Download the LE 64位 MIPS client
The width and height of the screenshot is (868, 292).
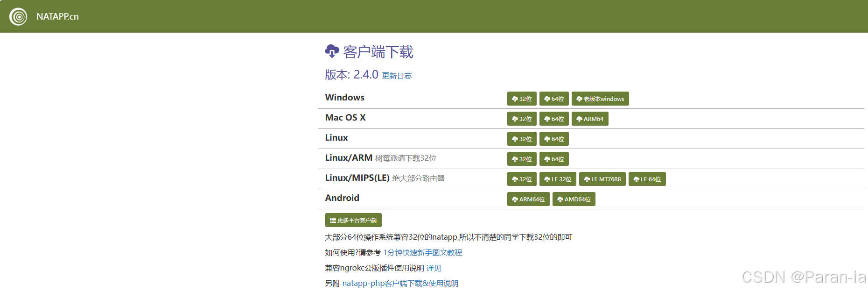(x=647, y=179)
